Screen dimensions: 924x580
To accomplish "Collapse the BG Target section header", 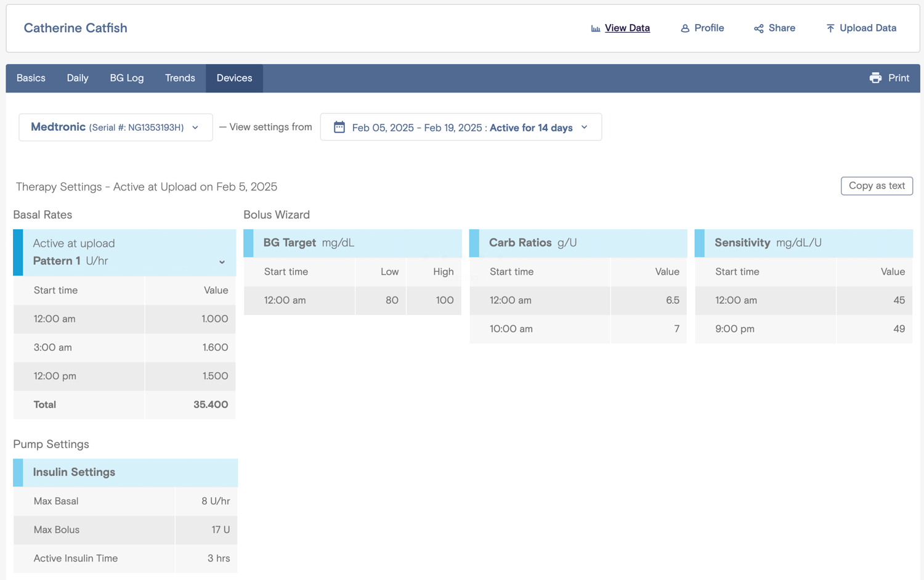I will tap(352, 243).
